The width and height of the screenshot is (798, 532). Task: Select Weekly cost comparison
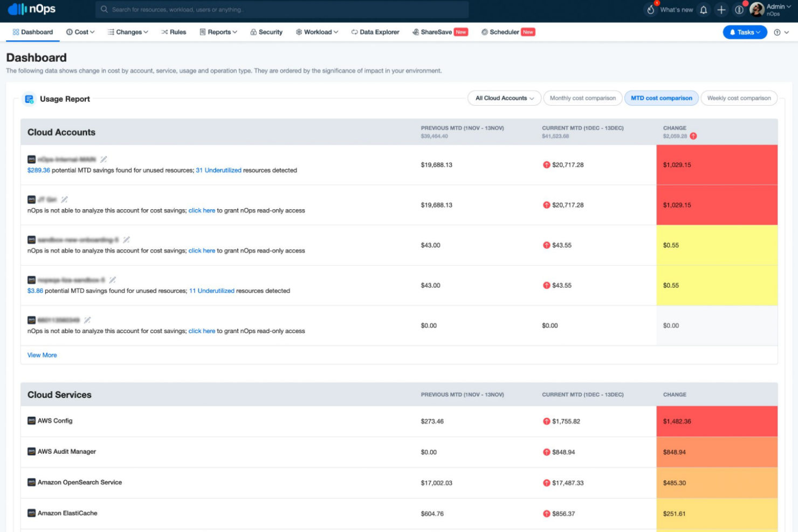point(739,98)
